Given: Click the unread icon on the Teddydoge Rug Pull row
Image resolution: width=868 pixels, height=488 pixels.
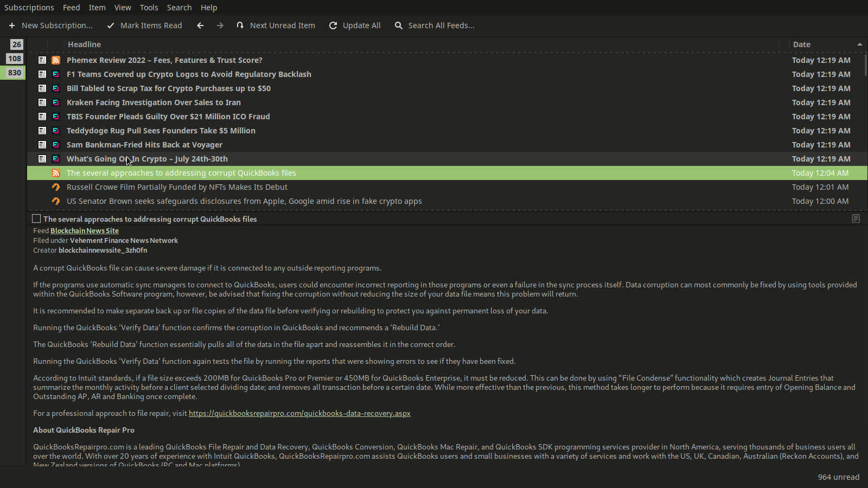Looking at the screenshot, I should pos(42,131).
